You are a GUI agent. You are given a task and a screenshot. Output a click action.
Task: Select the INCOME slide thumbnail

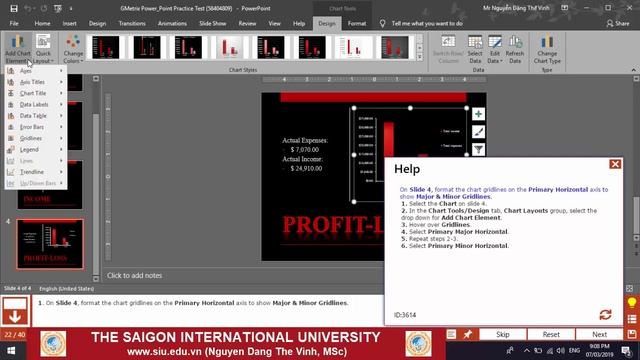click(x=50, y=184)
